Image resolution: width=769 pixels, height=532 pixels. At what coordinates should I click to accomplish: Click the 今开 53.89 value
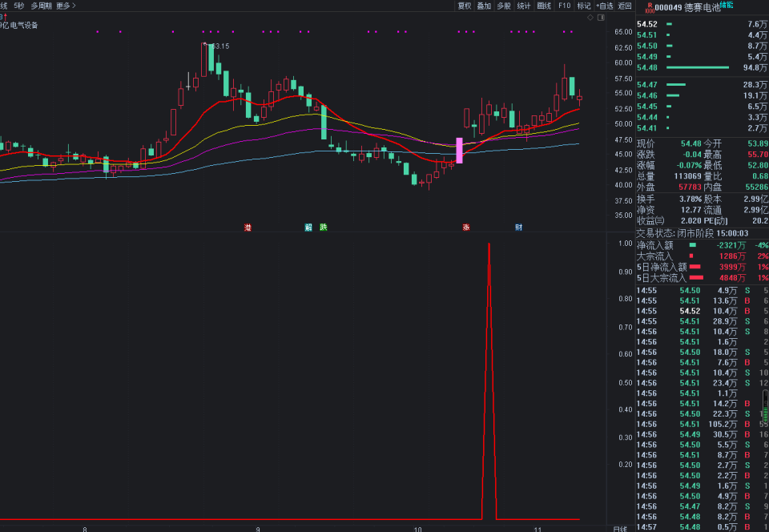point(758,143)
